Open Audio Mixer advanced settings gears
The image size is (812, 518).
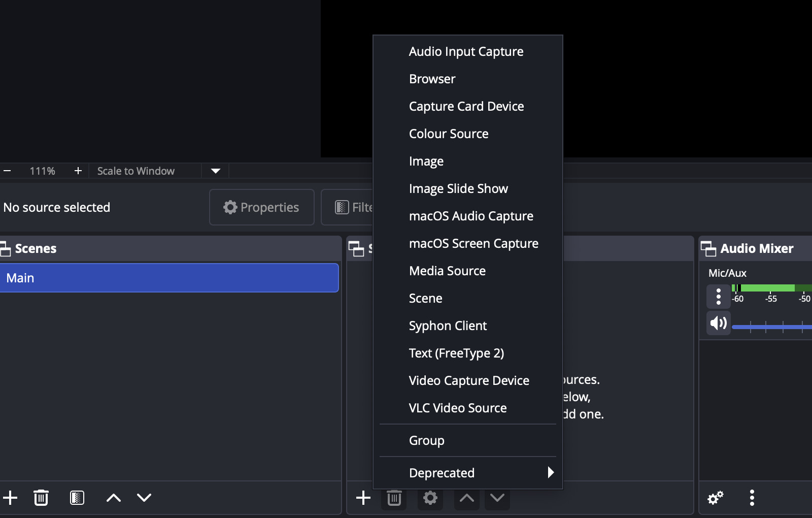pos(716,498)
